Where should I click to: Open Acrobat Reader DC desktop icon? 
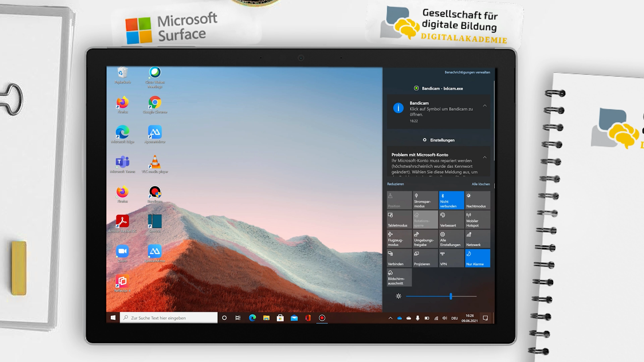122,224
